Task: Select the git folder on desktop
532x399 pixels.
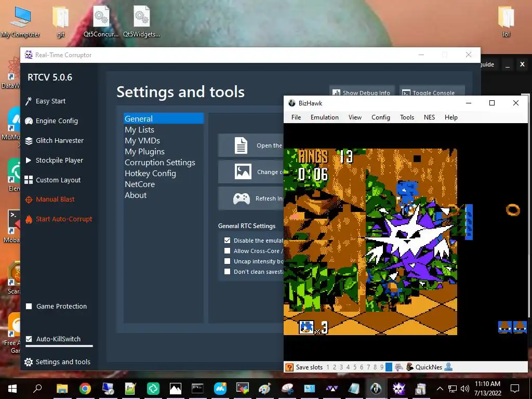Action: (x=61, y=22)
